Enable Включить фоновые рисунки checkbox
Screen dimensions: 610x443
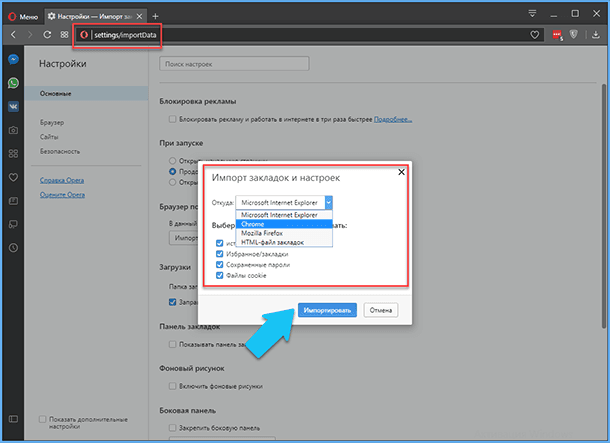point(172,386)
